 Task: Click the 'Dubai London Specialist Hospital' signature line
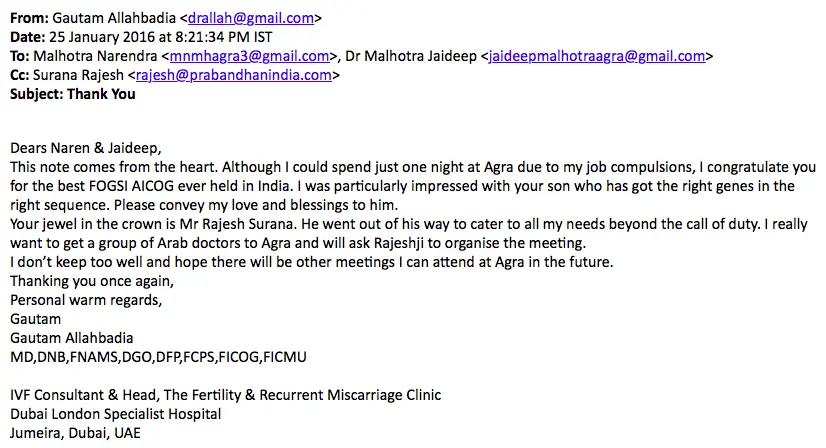click(x=115, y=414)
